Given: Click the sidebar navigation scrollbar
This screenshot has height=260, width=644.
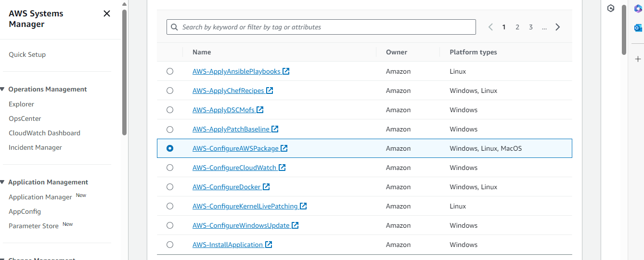Looking at the screenshot, I should pyautogui.click(x=125, y=72).
